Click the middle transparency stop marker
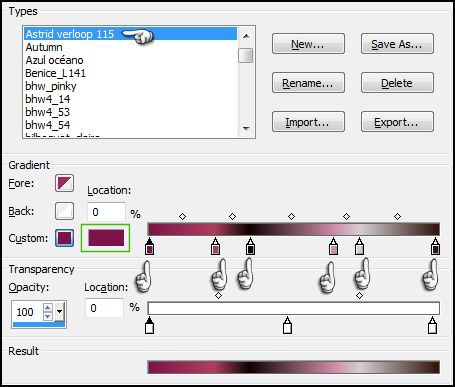Screen dimensions: 455x387 point(287,325)
